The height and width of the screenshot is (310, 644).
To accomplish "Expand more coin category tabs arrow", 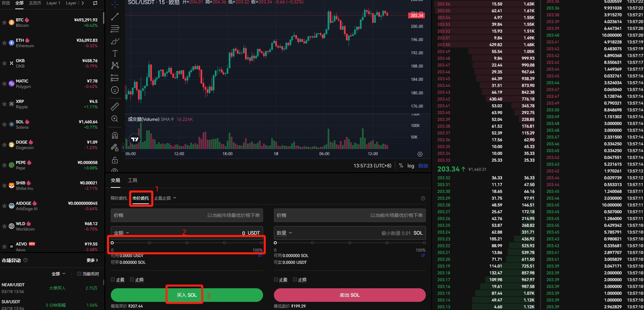I will [83, 3].
